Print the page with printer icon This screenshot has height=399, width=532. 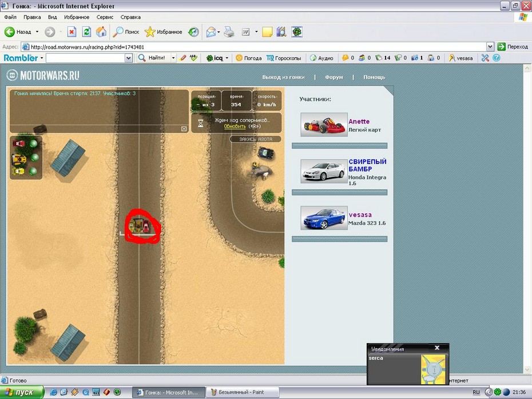click(x=229, y=32)
